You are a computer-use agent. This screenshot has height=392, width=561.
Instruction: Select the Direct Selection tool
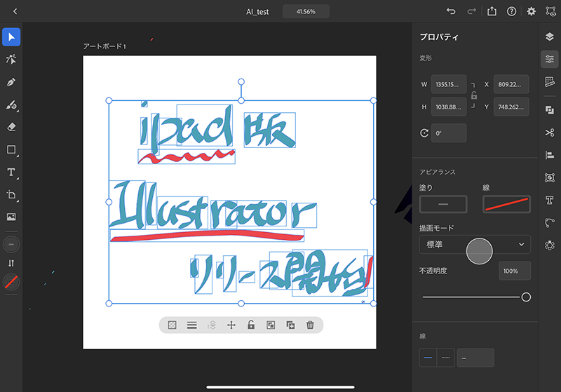coord(11,60)
